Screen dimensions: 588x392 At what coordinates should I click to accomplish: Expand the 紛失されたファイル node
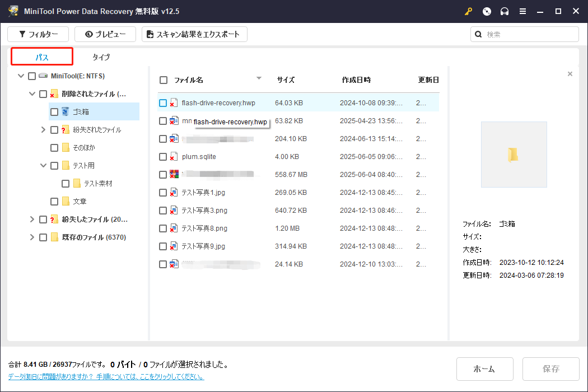pyautogui.click(x=43, y=129)
